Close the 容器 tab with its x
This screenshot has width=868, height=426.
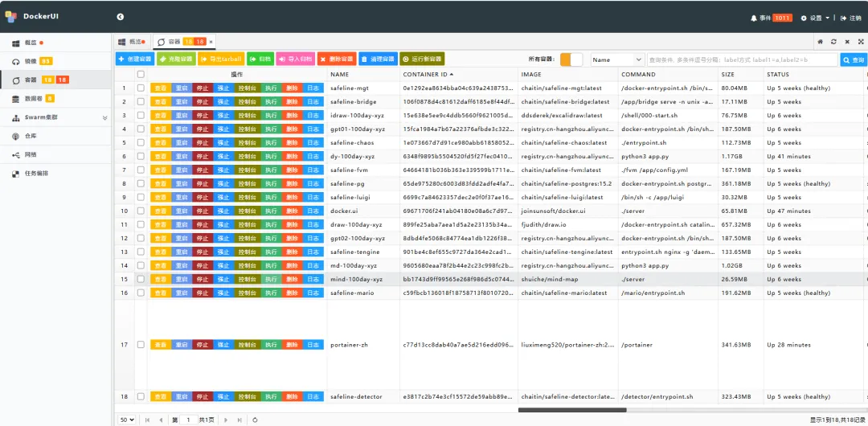(x=211, y=42)
